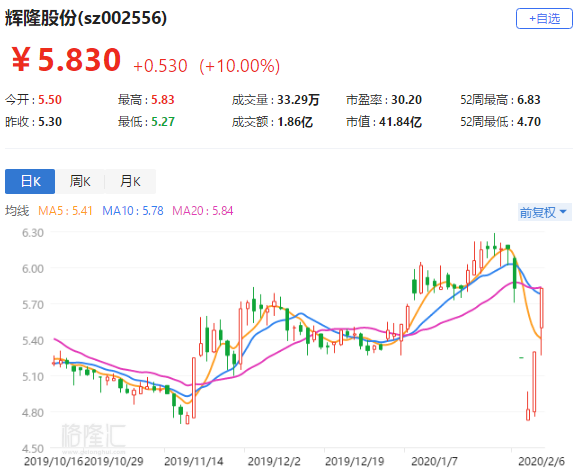
Task: Open the 前复权 adjustment dropdown
Action: [x=544, y=212]
